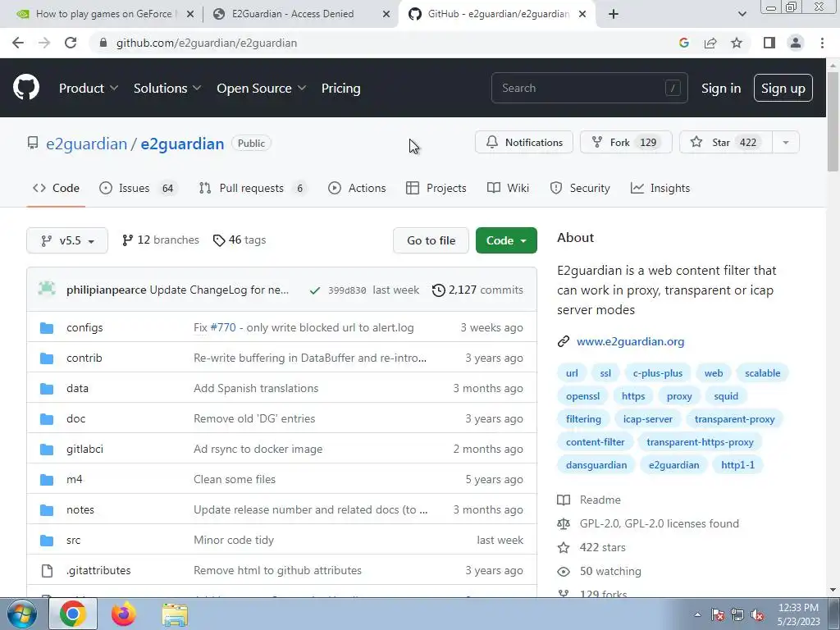840x630 pixels.
Task: Select the transparent-proxy topic tag
Action: (734, 419)
